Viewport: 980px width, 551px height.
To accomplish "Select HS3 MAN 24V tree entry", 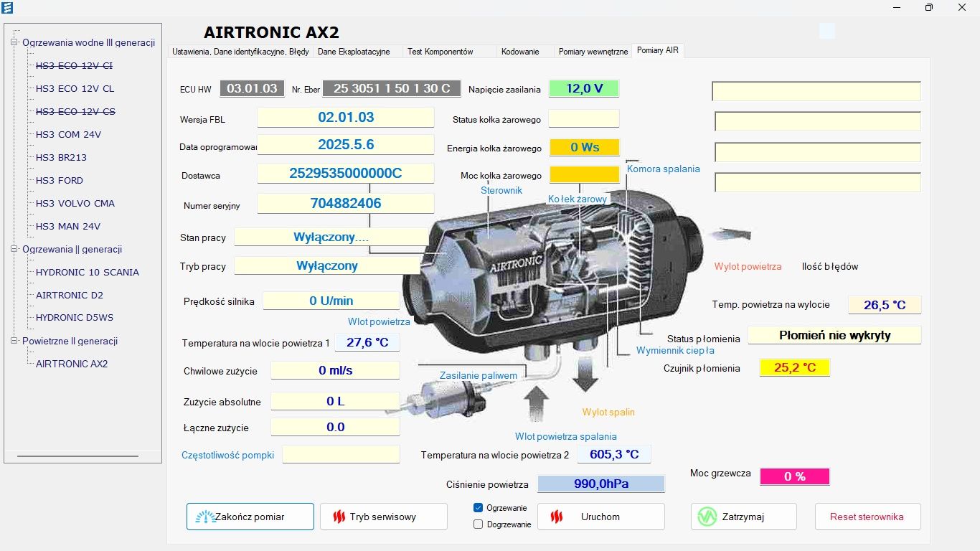I will click(68, 226).
